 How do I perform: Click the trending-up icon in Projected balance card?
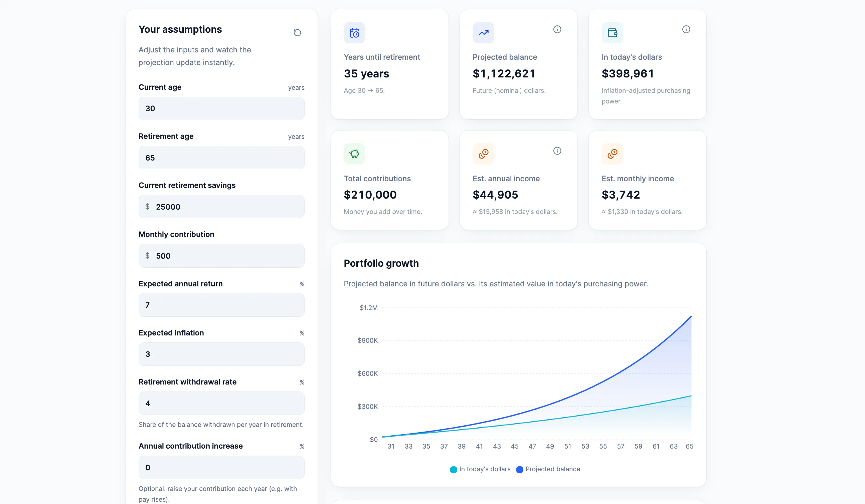[x=483, y=33]
